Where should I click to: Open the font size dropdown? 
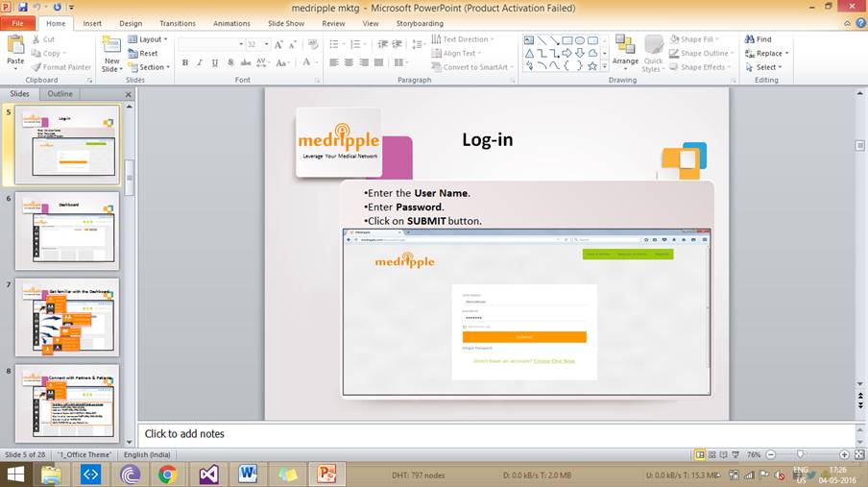coord(266,44)
